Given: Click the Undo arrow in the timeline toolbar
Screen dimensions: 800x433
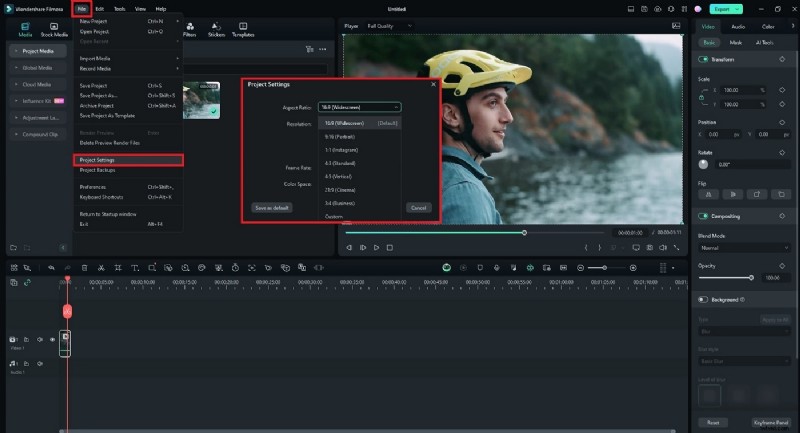Looking at the screenshot, I should coord(51,268).
